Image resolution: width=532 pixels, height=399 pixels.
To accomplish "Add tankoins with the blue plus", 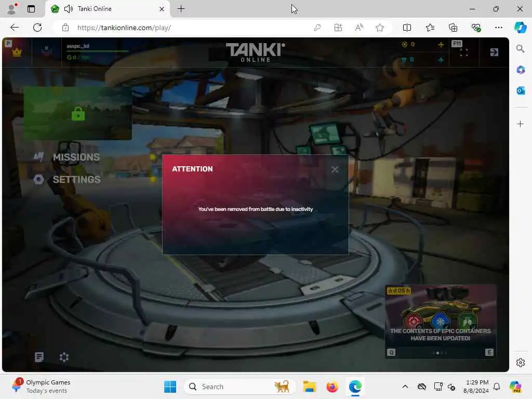I will 441,60.
